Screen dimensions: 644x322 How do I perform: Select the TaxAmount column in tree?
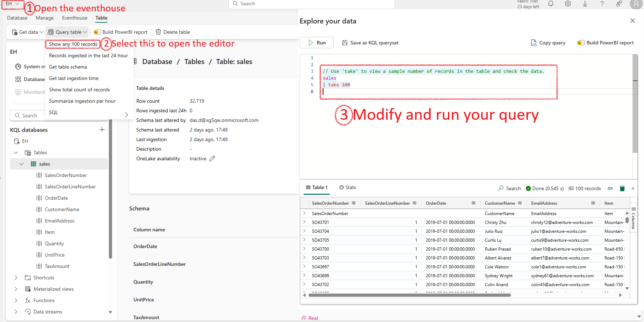57,266
